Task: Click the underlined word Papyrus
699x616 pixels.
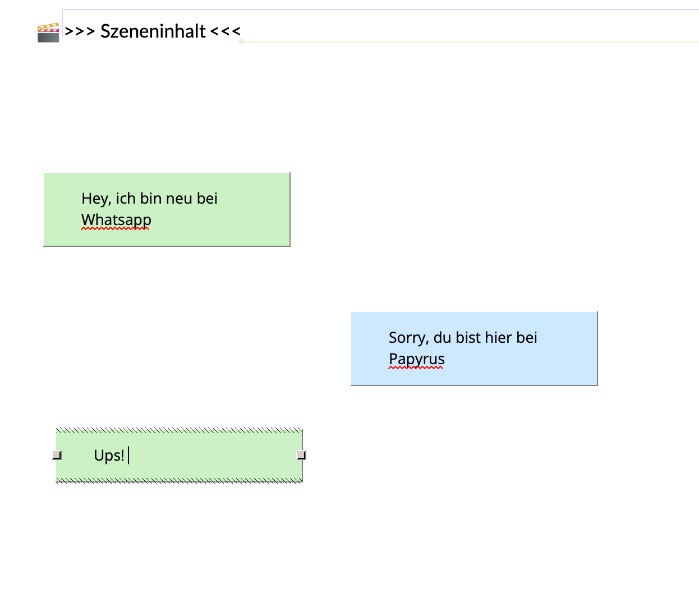Action: point(416,359)
